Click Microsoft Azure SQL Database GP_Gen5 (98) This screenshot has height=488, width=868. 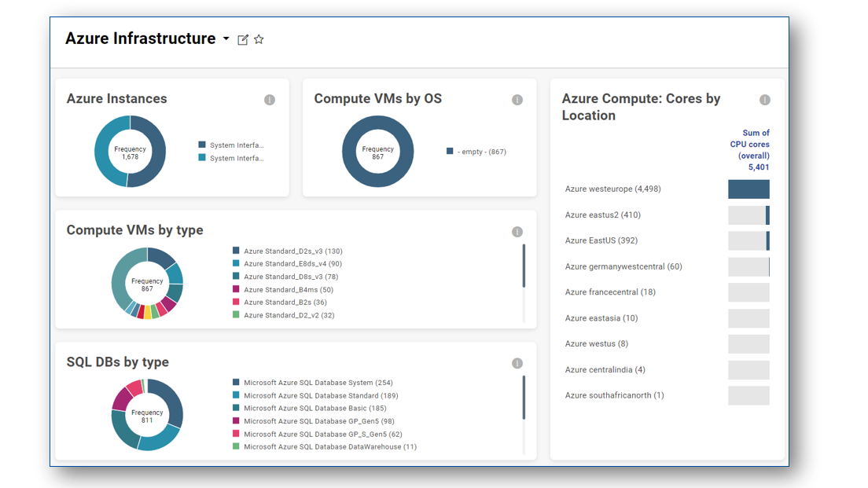click(314, 421)
